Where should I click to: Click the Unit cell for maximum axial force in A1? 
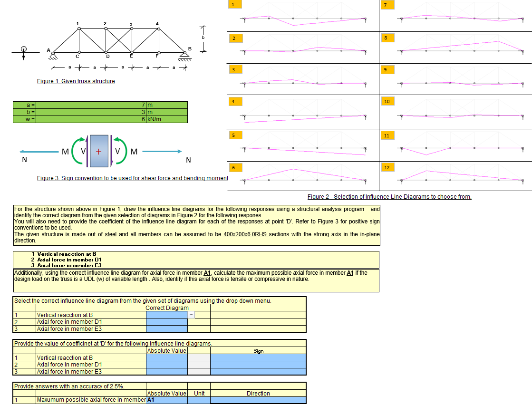[x=199, y=400]
